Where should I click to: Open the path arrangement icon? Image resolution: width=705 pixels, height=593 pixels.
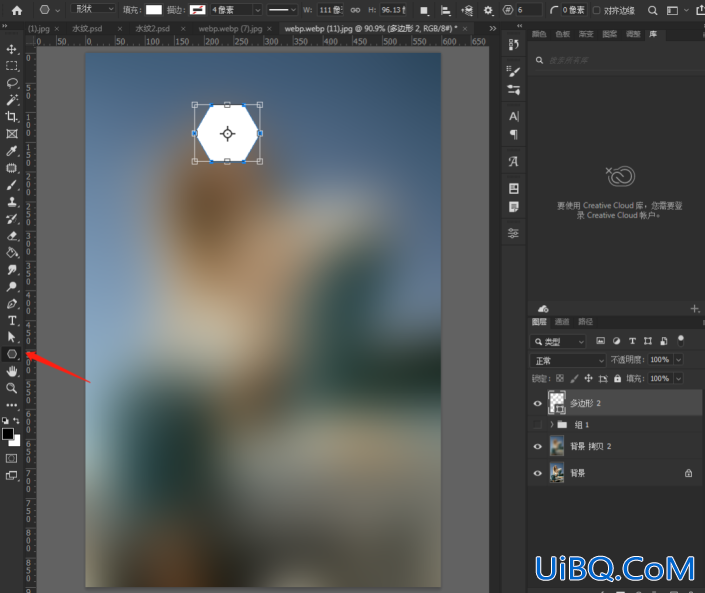[x=467, y=10]
